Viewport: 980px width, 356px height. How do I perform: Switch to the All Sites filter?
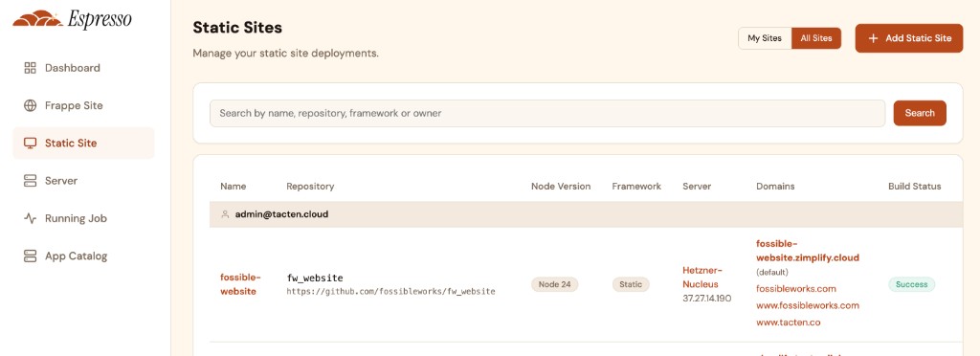click(x=816, y=38)
